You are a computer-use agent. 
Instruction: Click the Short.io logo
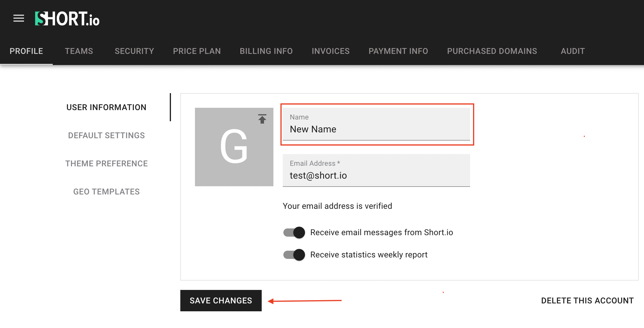pos(67,19)
